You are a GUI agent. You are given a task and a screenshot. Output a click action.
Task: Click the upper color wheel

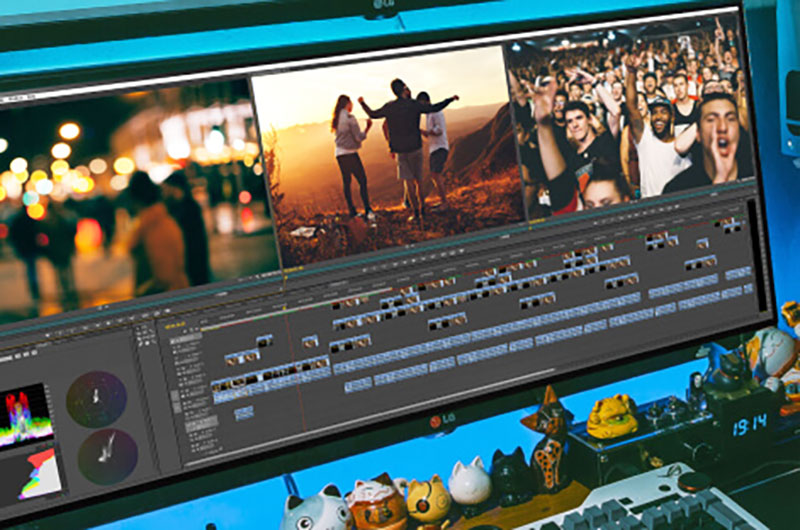tap(97, 396)
